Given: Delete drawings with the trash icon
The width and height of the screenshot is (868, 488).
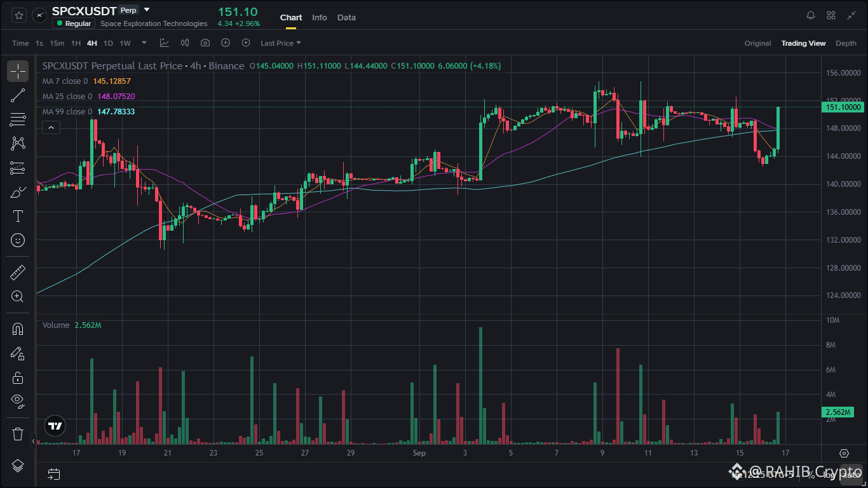Looking at the screenshot, I should pyautogui.click(x=18, y=434).
